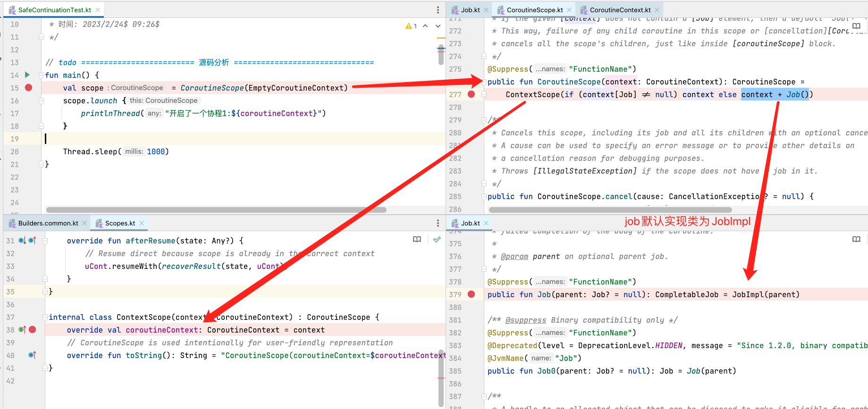The width and height of the screenshot is (868, 409).
Task: Collapse the cancel function fold at line 285
Action: click(x=484, y=196)
